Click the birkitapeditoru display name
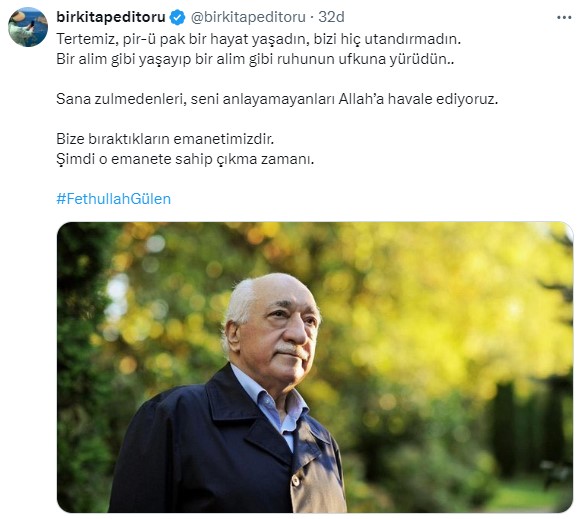 pyautogui.click(x=111, y=17)
